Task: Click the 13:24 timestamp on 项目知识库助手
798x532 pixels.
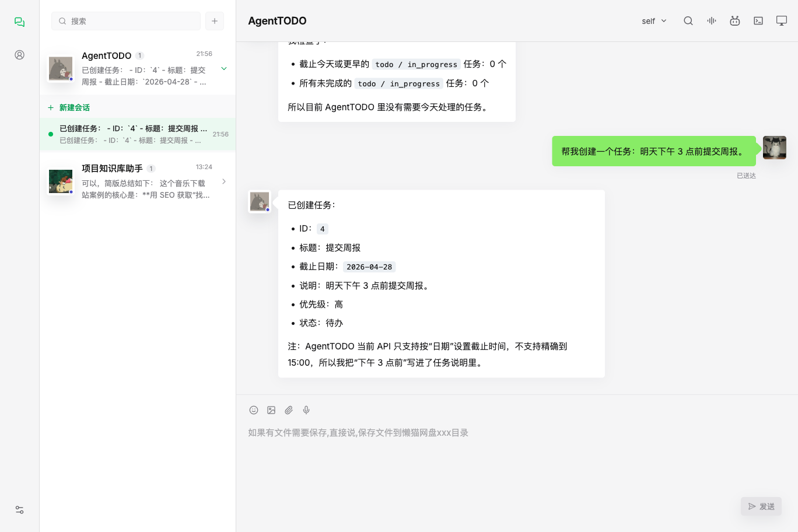Action: click(204, 167)
